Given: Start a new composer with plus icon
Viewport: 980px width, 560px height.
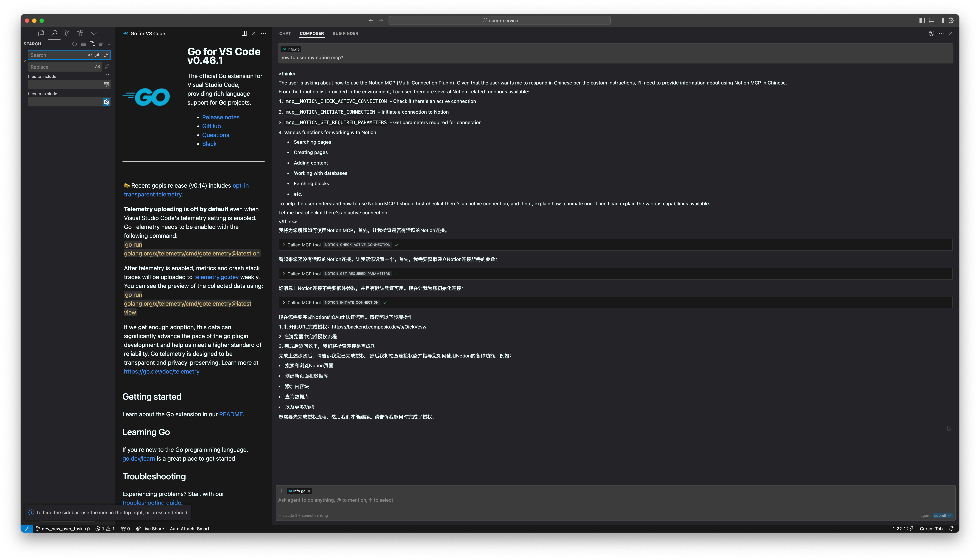Looking at the screenshot, I should pos(922,33).
